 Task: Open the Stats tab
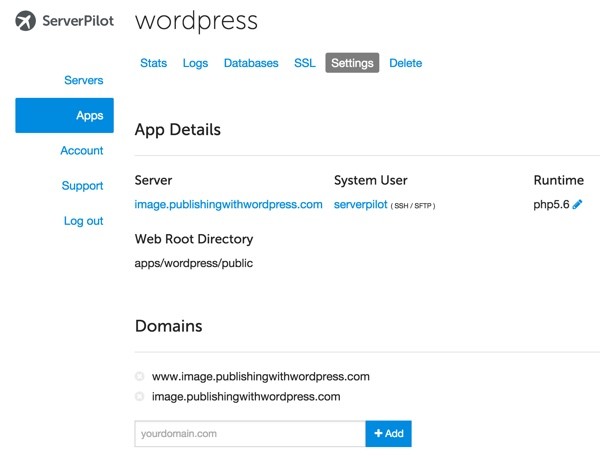tap(153, 63)
